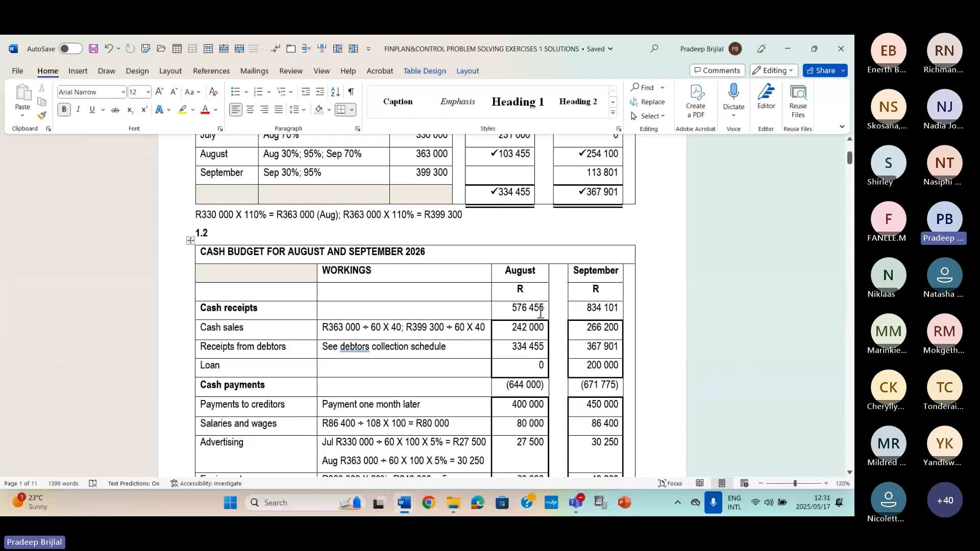Viewport: 980px width, 551px height.
Task: Select the center alignment icon
Action: (250, 109)
